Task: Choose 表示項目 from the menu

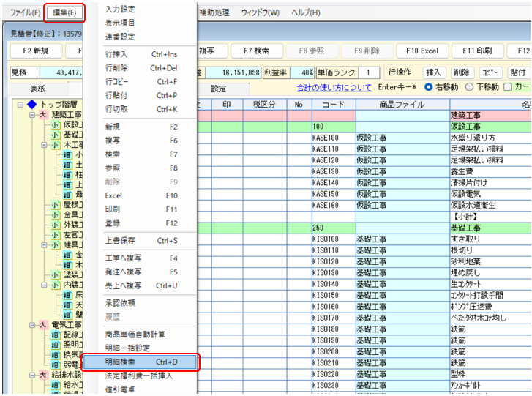Action: pos(120,23)
